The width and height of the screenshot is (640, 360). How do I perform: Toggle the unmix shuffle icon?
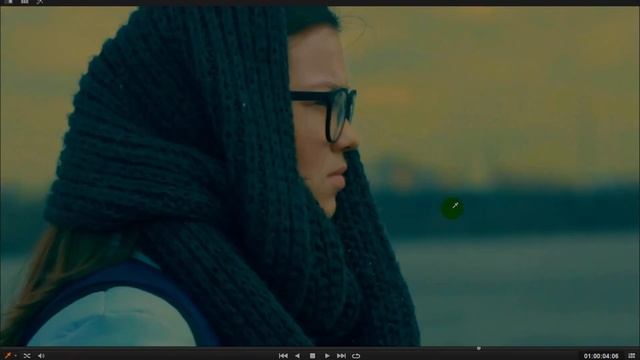tap(27, 356)
